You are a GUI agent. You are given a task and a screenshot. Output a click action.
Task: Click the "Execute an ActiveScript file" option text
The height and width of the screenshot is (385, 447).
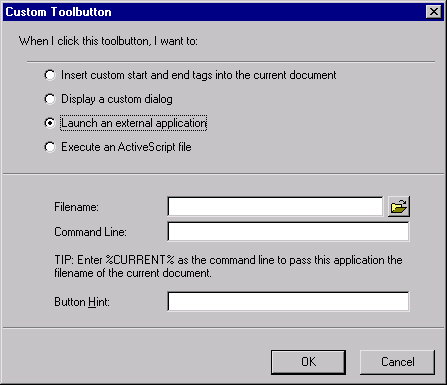tap(126, 147)
